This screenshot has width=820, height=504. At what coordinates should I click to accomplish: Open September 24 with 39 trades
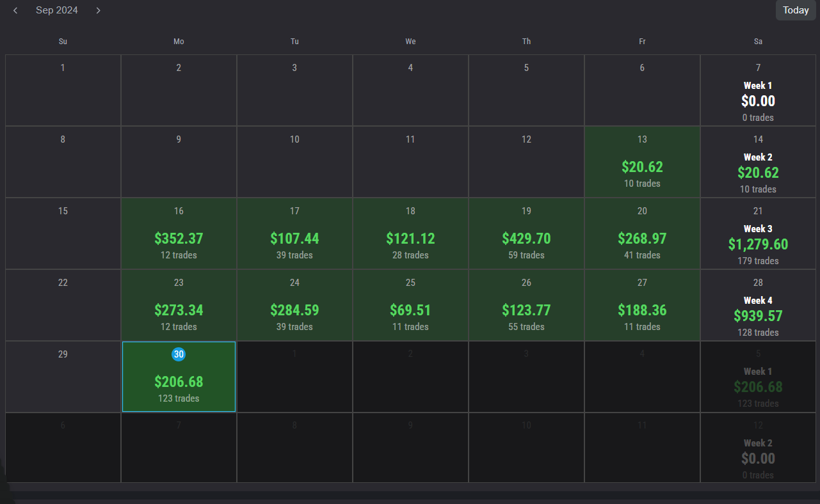294,304
